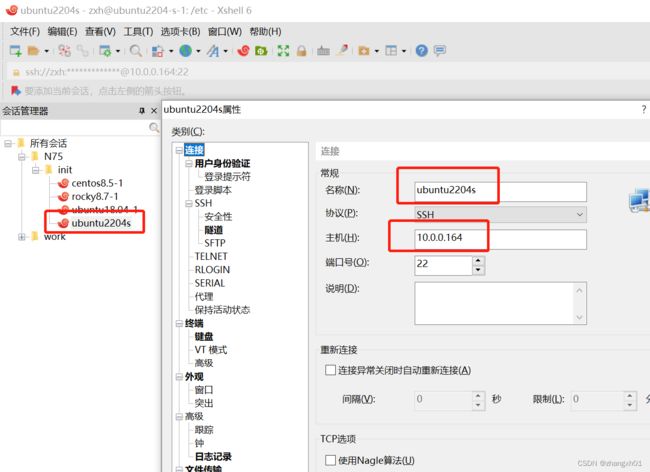
Task: Open dropdown arrow next to Open Session icon
Action: click(x=46, y=51)
